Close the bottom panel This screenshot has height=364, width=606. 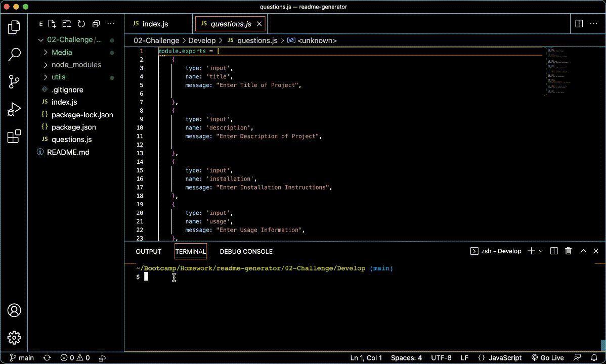click(596, 251)
